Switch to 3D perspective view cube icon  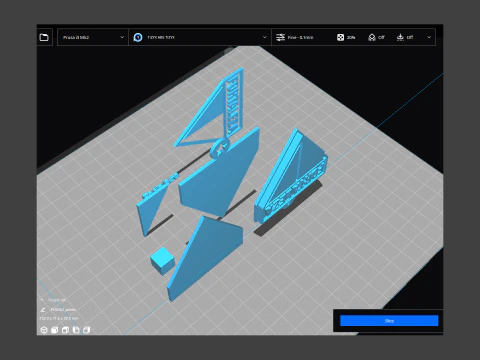click(x=44, y=330)
